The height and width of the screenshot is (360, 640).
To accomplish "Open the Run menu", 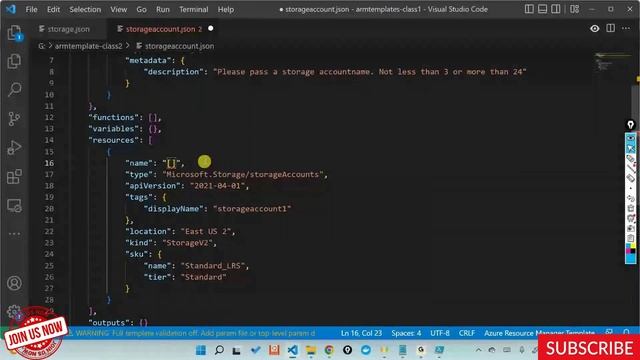I will 162,9.
